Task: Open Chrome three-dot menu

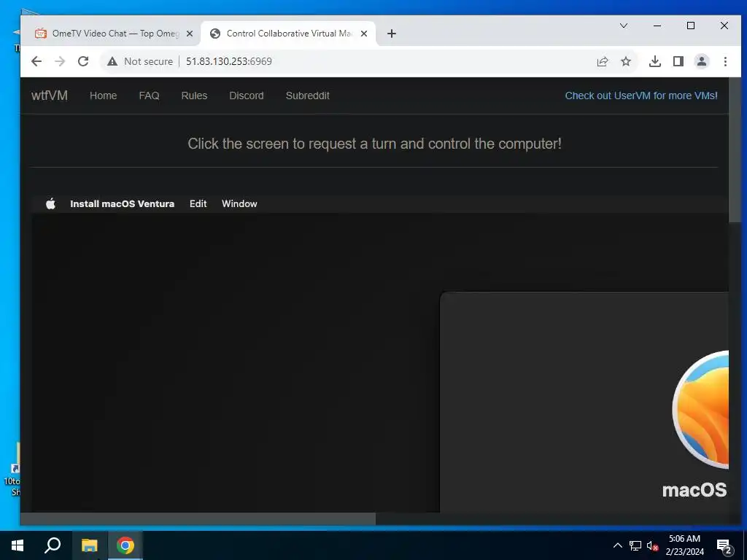Action: pos(725,61)
